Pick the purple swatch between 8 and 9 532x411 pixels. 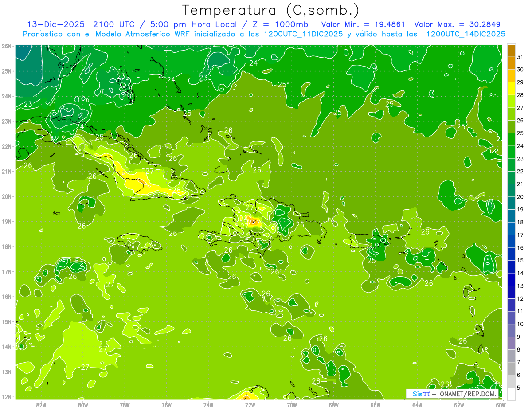(511, 343)
